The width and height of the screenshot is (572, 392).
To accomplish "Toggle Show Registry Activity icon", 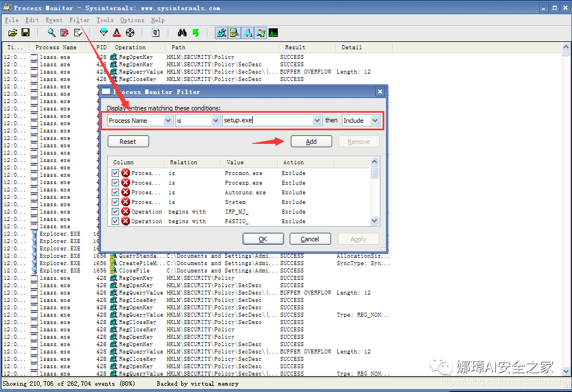I will [x=221, y=33].
